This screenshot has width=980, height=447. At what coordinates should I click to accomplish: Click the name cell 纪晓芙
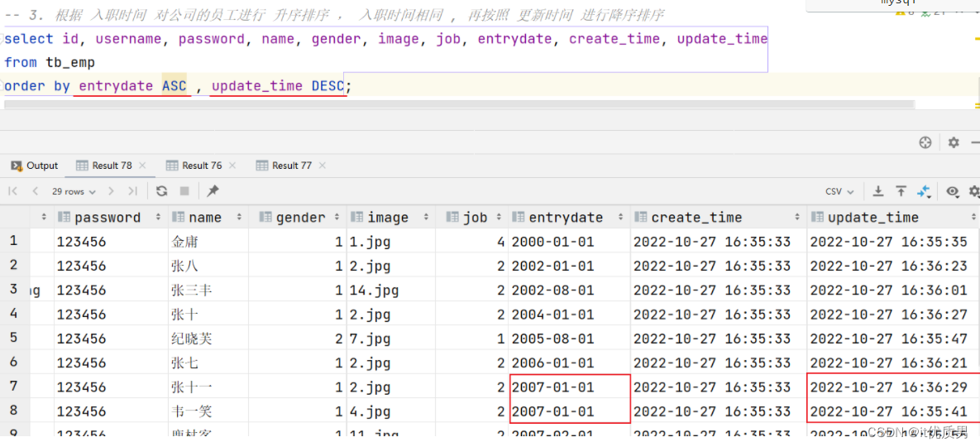pos(208,339)
